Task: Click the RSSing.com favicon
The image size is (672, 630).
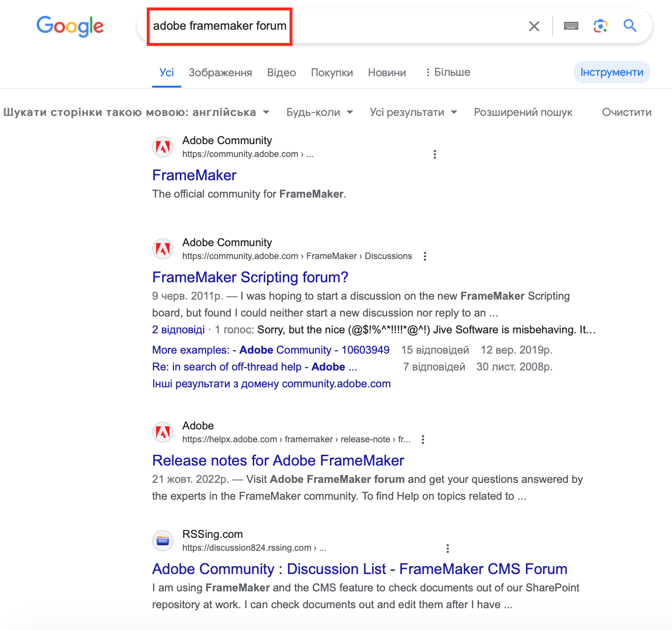Action: coord(163,540)
